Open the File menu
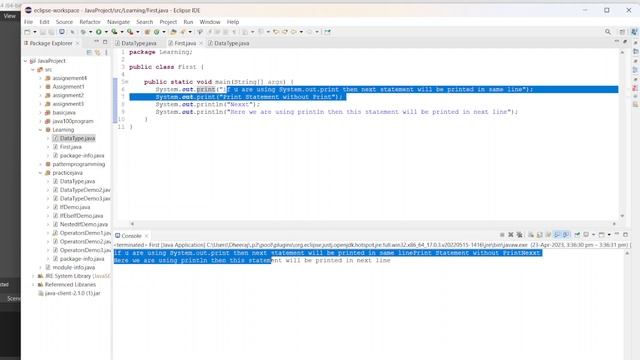 28,22
